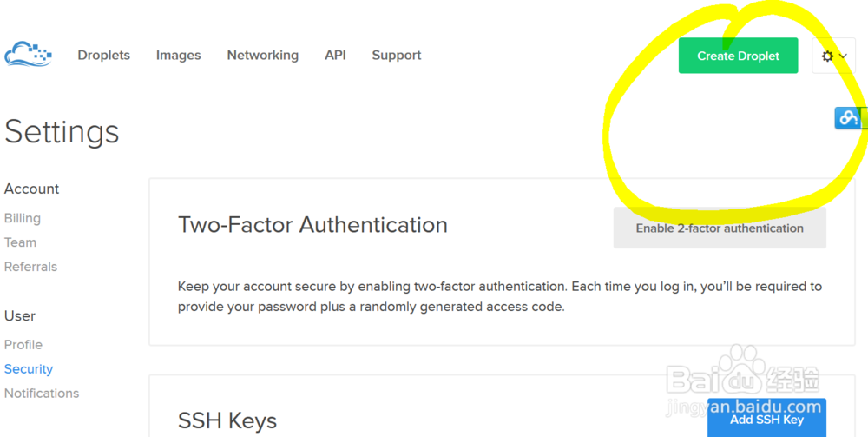The height and width of the screenshot is (437, 868).
Task: Click the DigitalOcean cloud logo
Action: tap(28, 55)
